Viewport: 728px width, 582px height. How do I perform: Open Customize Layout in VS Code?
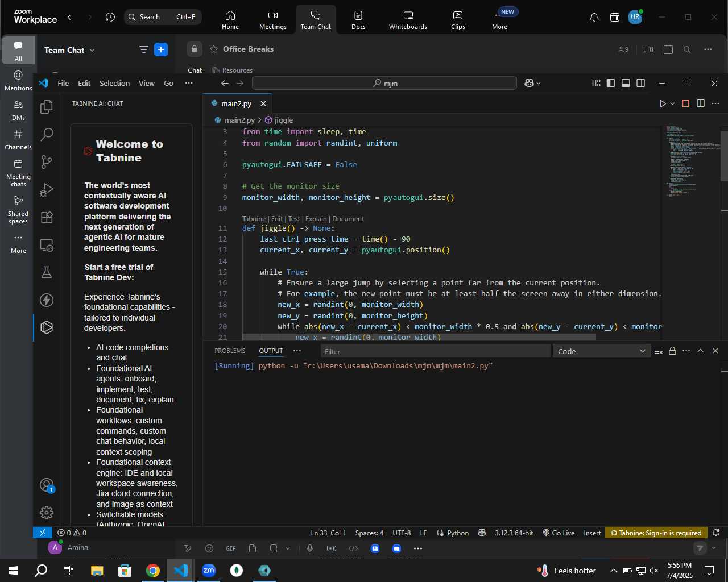pyautogui.click(x=596, y=83)
